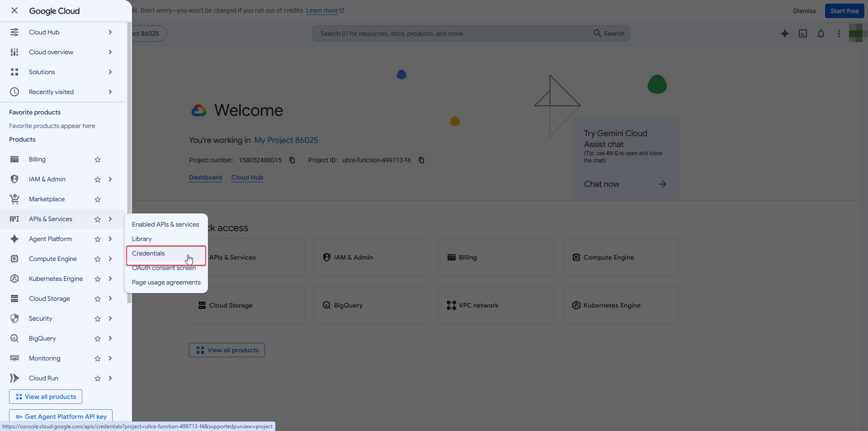Click the sidebar View all products button

click(46, 397)
